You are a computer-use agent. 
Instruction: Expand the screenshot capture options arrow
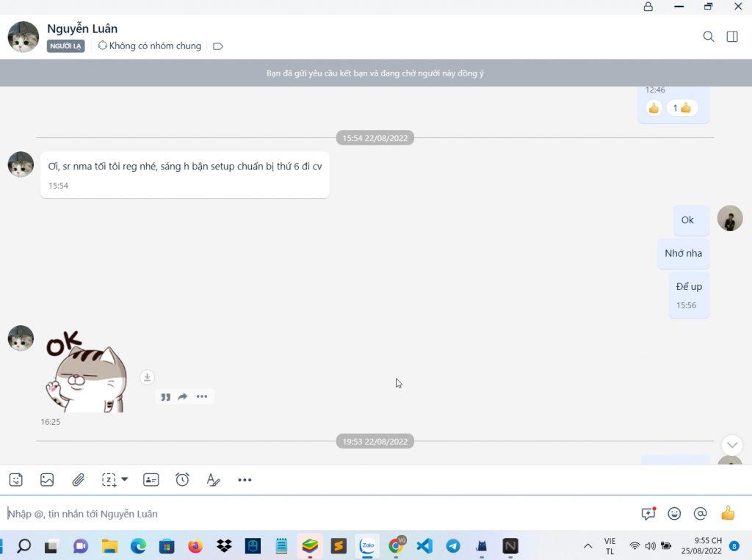(125, 479)
